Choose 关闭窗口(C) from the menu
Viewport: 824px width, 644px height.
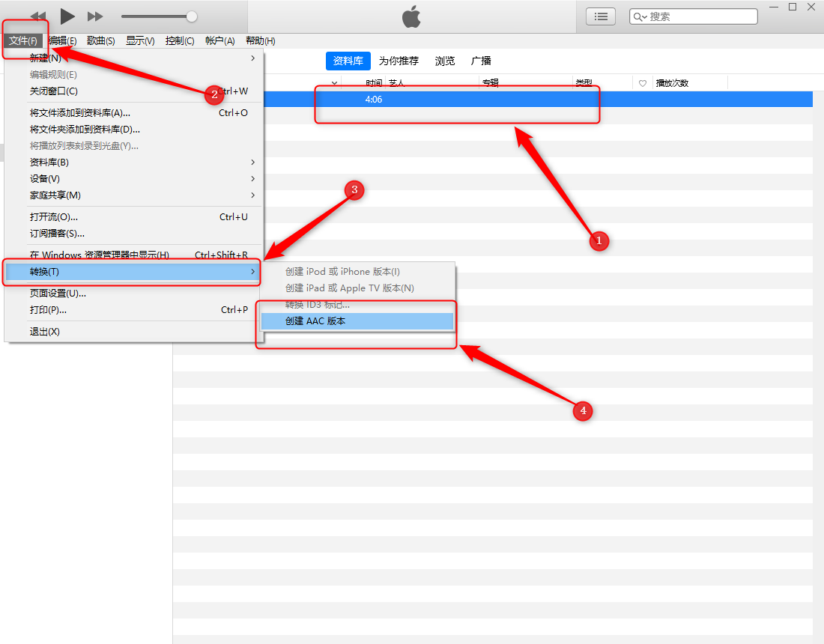coord(133,91)
